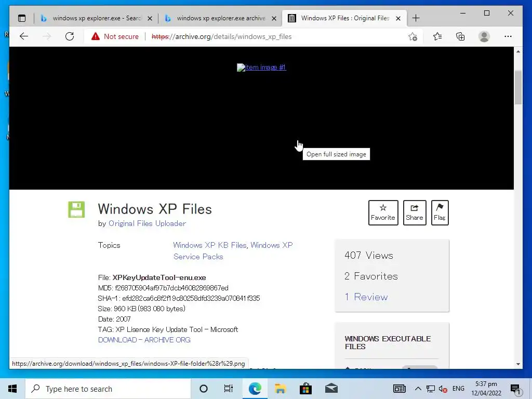Click the 407 Views text
Image resolution: width=532 pixels, height=399 pixels.
click(369, 255)
